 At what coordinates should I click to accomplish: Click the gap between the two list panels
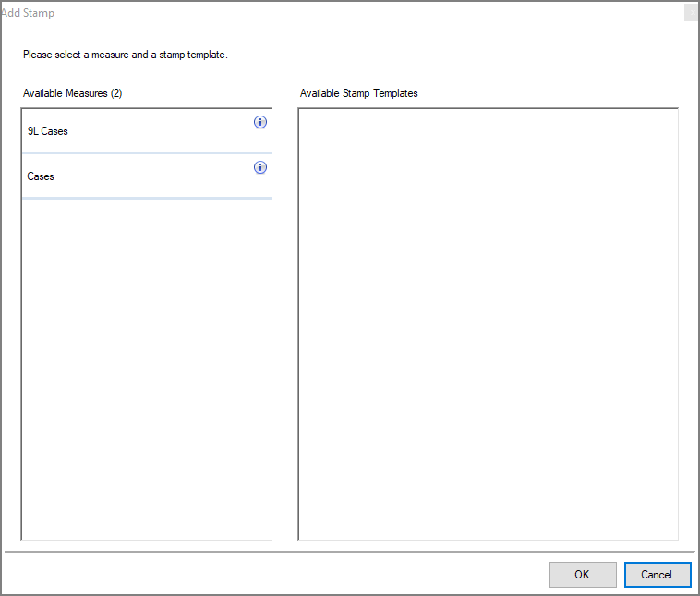(x=285, y=323)
